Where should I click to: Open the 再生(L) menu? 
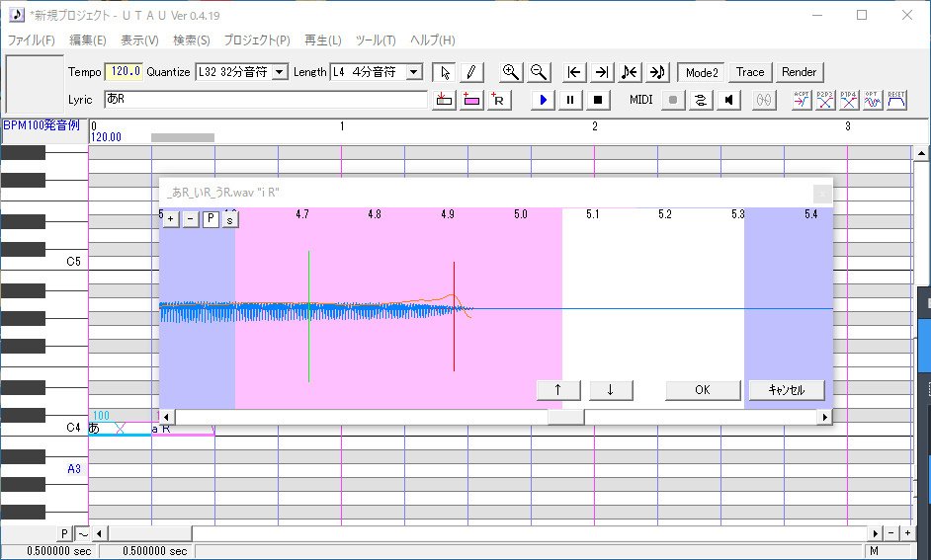[x=322, y=40]
